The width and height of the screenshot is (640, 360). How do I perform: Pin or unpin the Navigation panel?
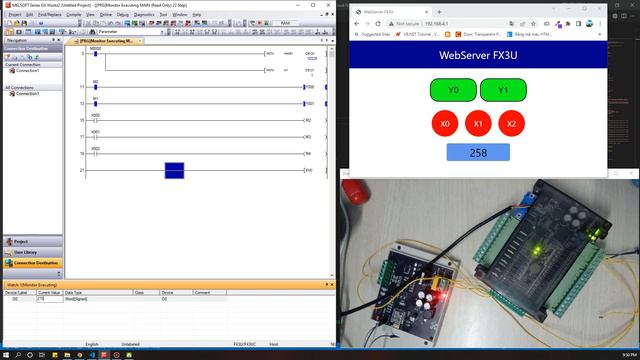[x=53, y=40]
